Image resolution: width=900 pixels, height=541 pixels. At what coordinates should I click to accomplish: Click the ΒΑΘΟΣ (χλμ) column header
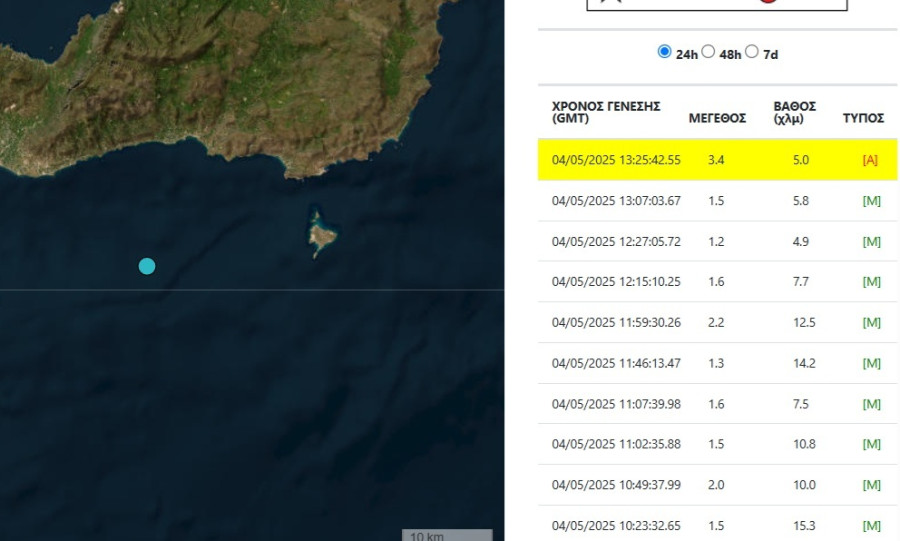(795, 112)
